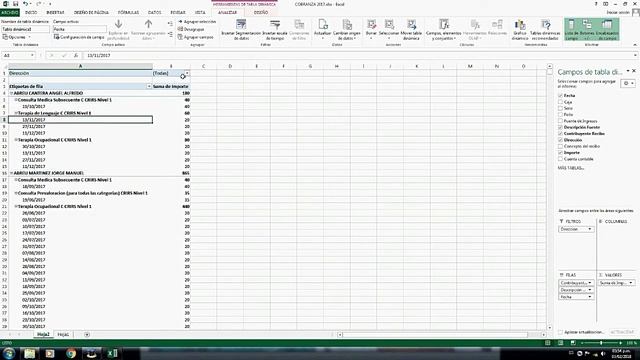Open Descripción dropdown in the Filas area
The width and height of the screenshot is (640, 360).
tap(589, 290)
